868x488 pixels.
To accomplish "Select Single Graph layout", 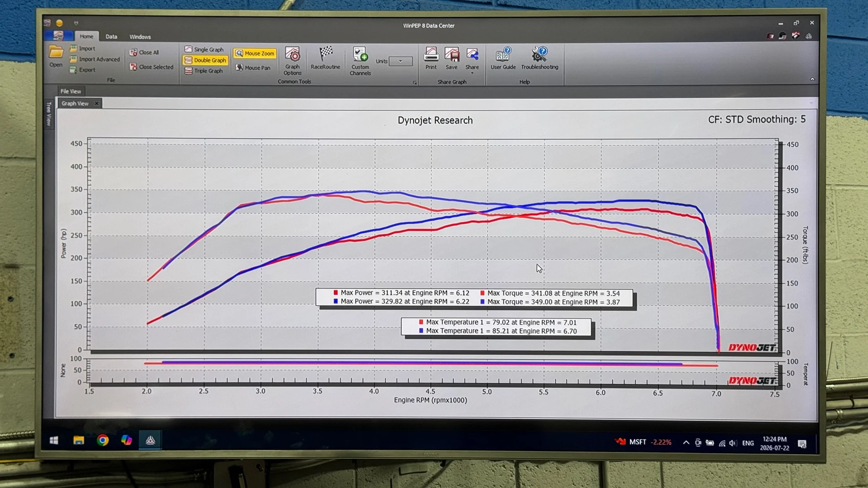I will [204, 49].
